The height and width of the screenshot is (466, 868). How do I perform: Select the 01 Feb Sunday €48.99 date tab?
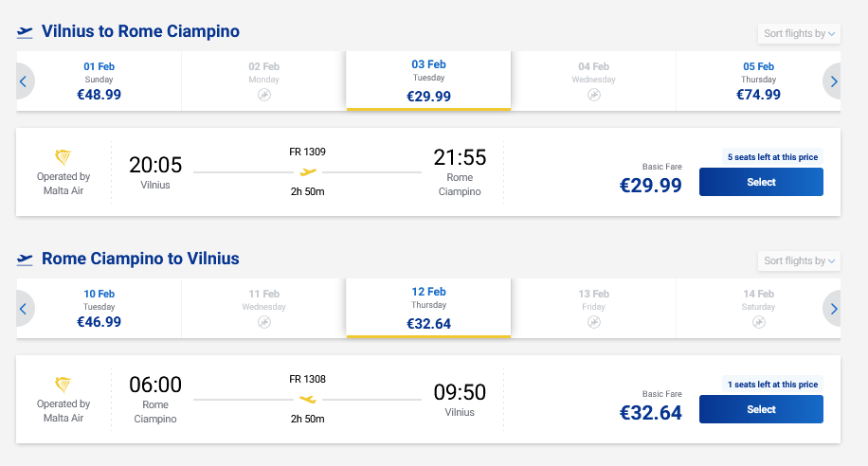99,81
